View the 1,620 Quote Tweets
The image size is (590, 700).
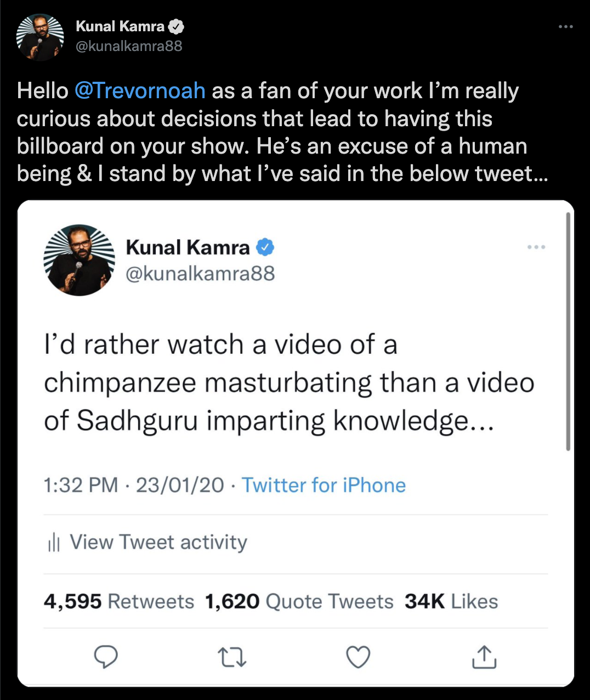point(299,602)
